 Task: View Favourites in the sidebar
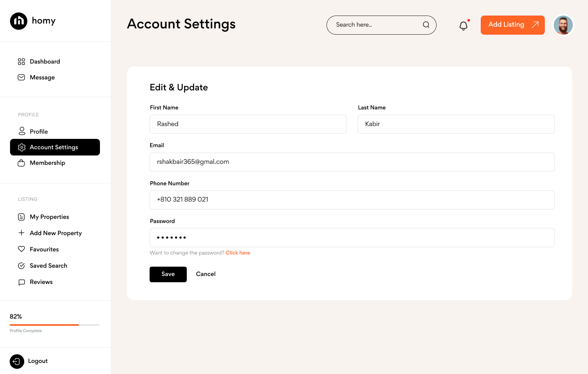point(44,250)
